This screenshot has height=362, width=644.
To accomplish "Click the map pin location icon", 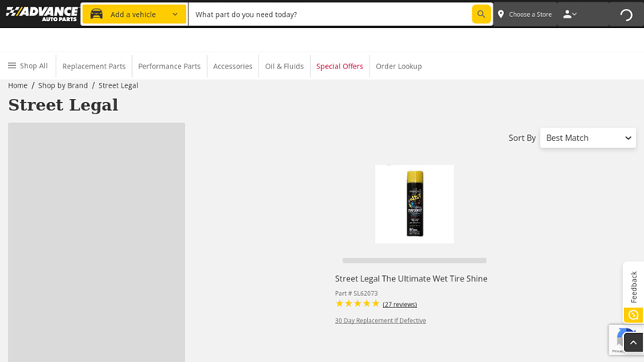I will [501, 14].
